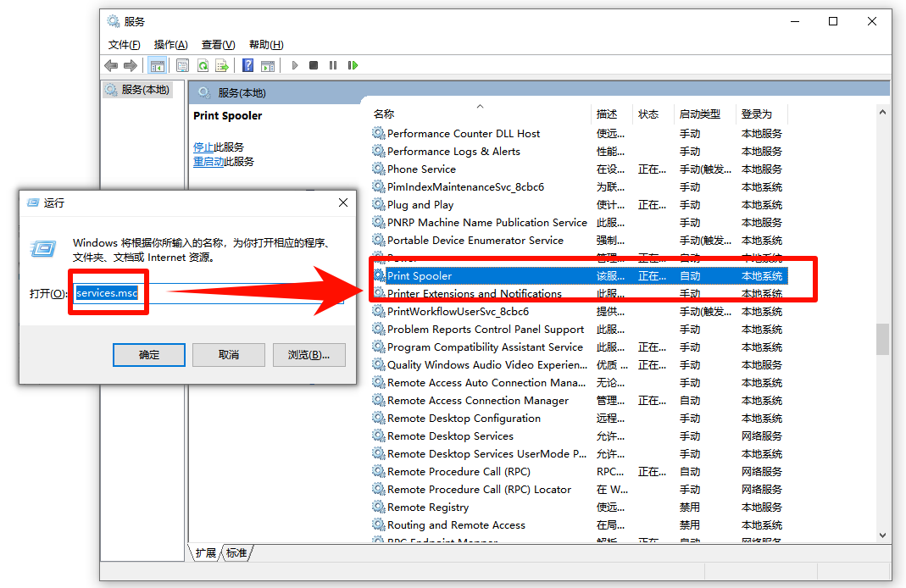Go back with the toolbar left arrow
906x588 pixels.
[x=111, y=65]
